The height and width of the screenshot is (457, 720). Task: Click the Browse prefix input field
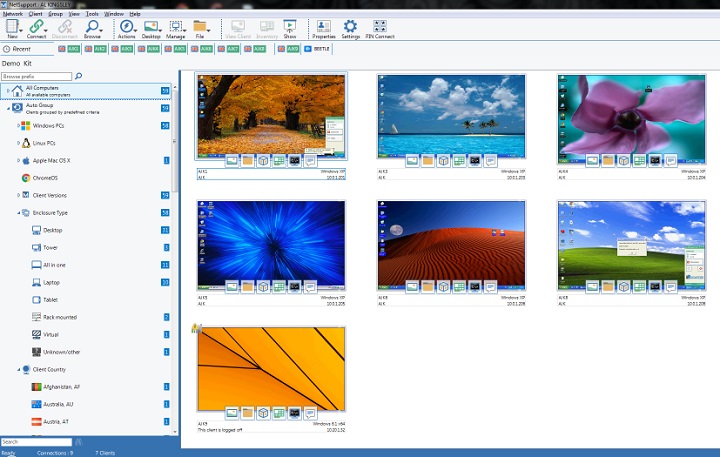coord(37,76)
